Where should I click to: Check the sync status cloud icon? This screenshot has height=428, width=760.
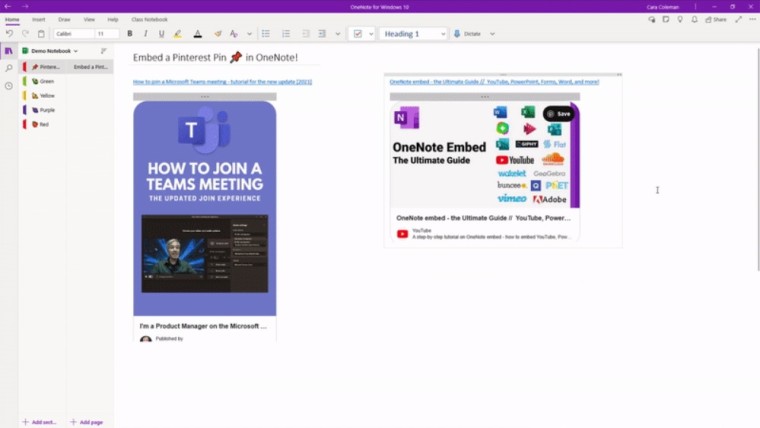click(x=652, y=19)
